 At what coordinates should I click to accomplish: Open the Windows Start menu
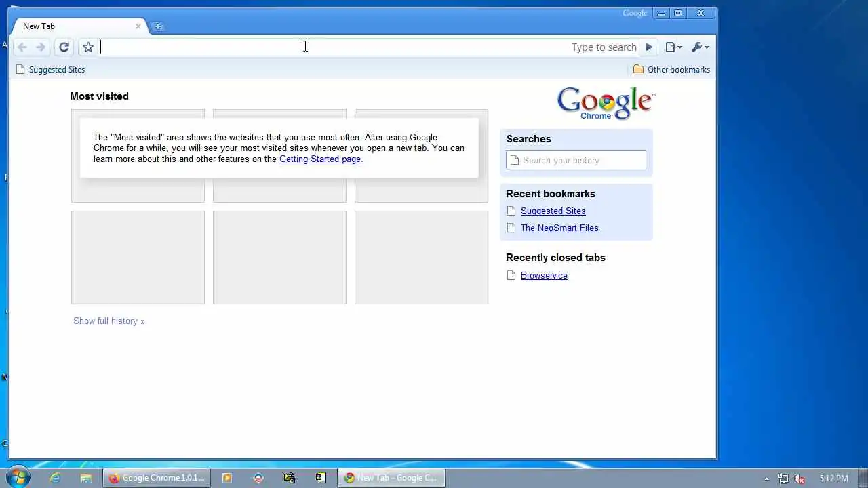[x=17, y=478]
